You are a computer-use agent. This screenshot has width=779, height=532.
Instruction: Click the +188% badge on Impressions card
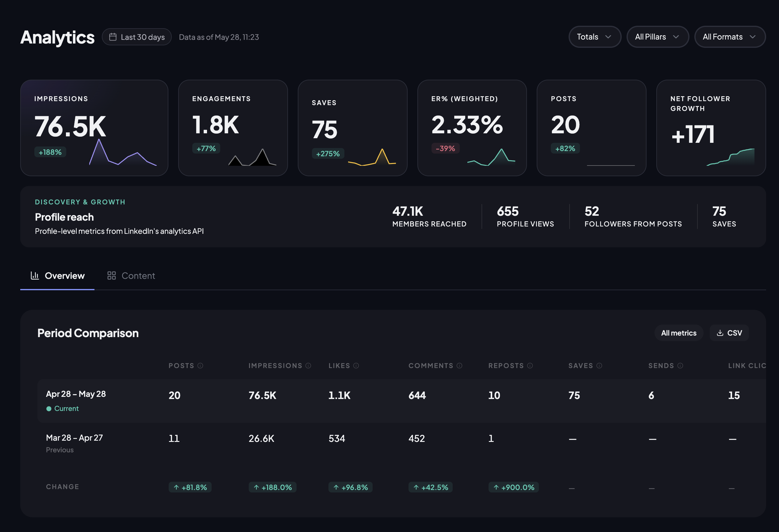pos(50,152)
